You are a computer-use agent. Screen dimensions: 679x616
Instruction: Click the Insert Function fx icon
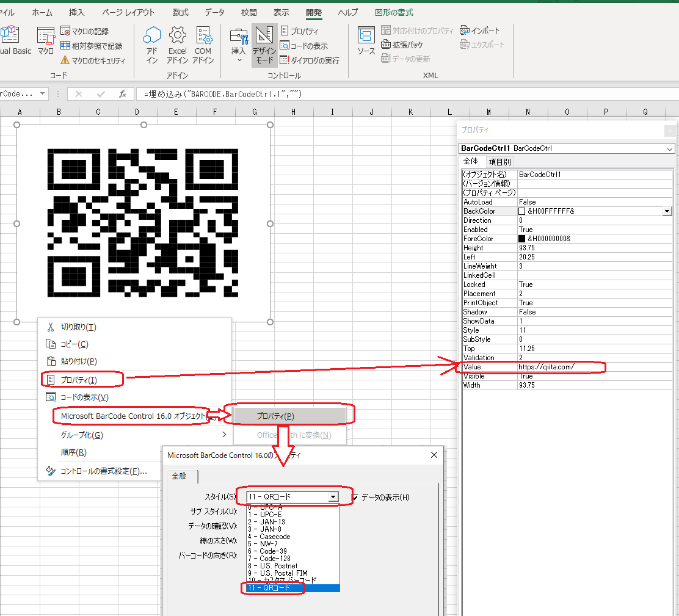(123, 94)
